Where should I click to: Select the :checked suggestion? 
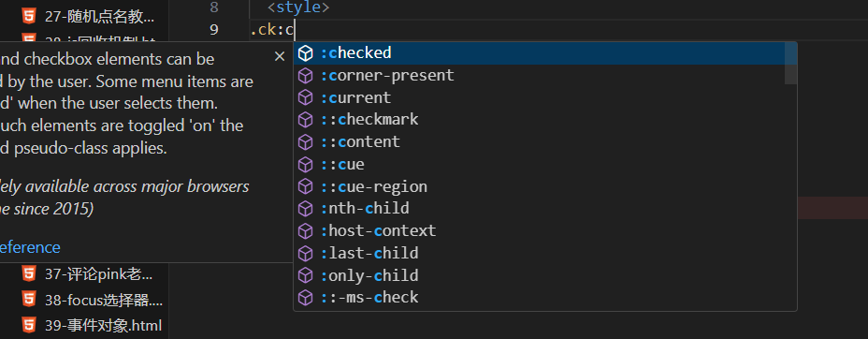point(544,53)
